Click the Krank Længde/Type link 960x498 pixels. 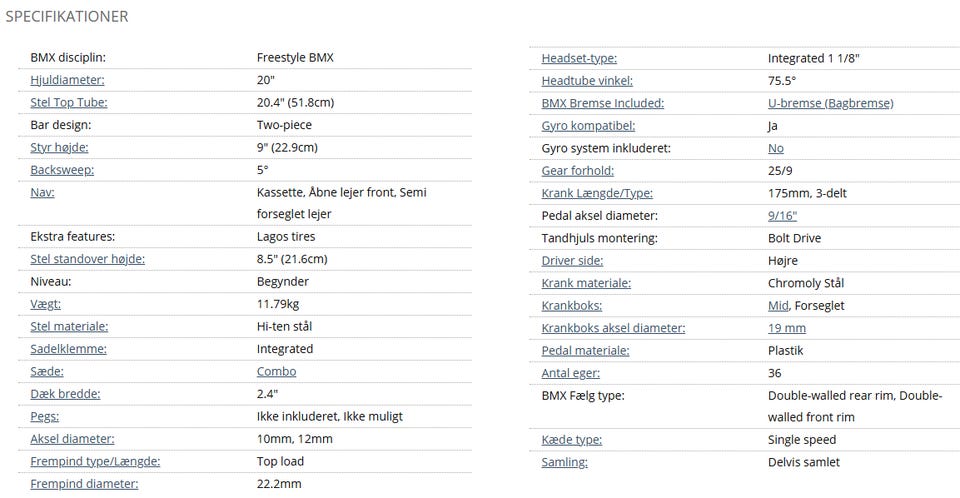tap(597, 194)
